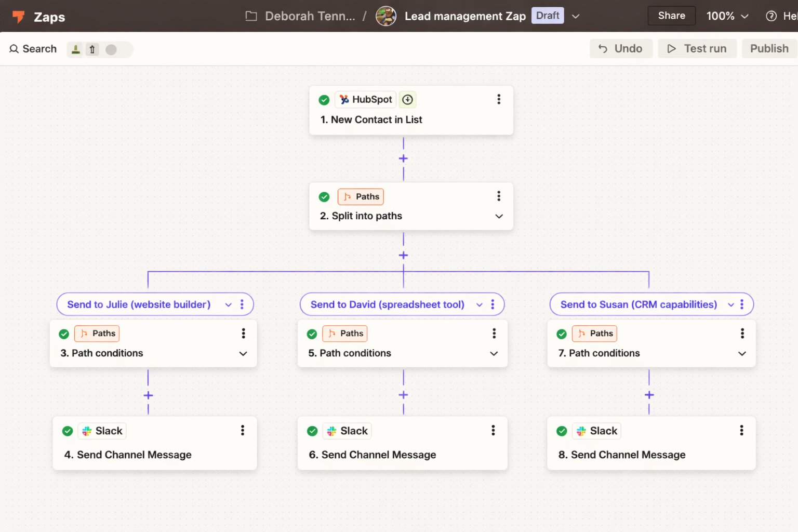Toggle the gray circle switch near Search
This screenshot has width=798, height=532.
click(x=111, y=49)
